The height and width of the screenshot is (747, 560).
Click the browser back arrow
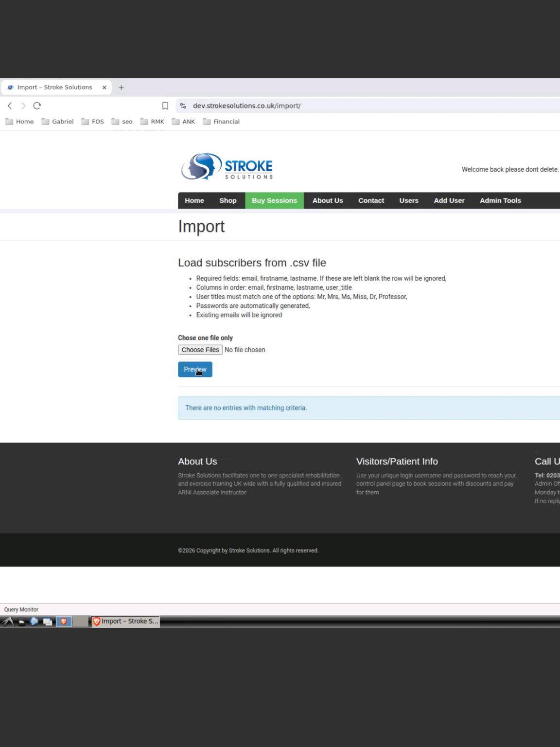[10, 106]
